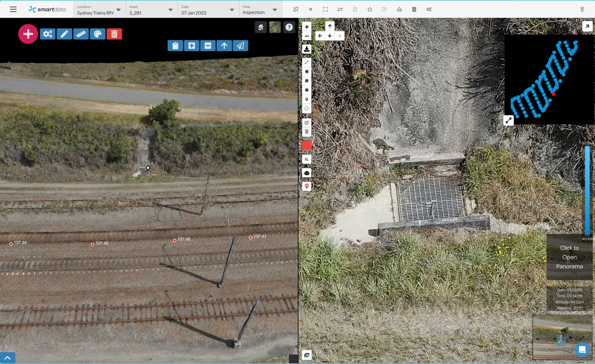This screenshot has width=595, height=364.
Task: Click the edit annotations icon
Action: (307, 123)
